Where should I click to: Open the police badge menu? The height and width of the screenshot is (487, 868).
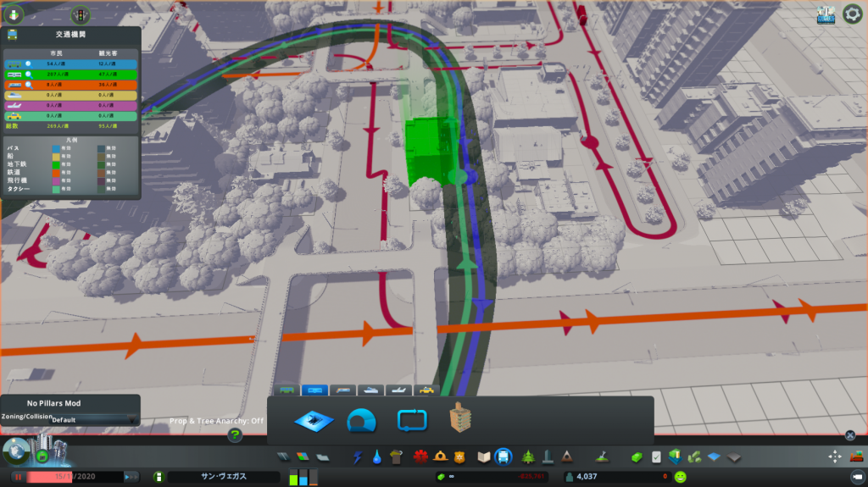click(459, 457)
